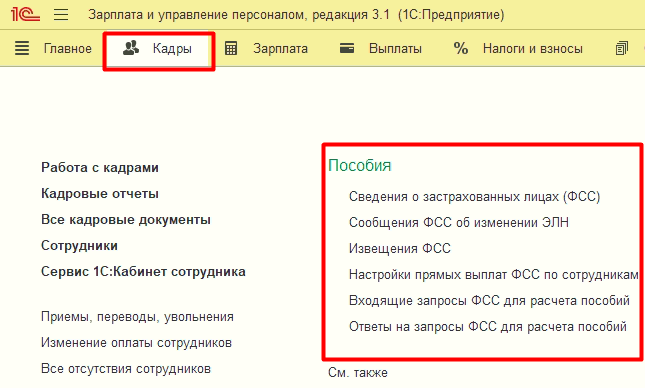
Task: Open Входящие запросы ФСС для расчета пособий
Action: [x=489, y=300]
